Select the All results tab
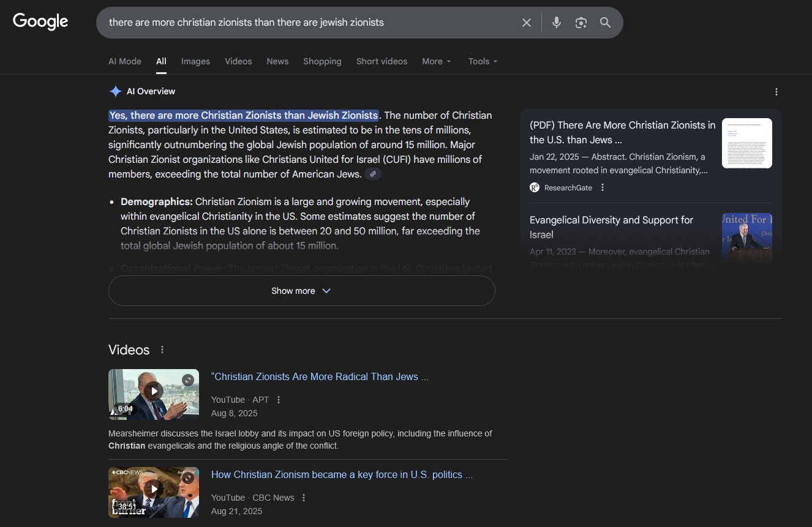Image resolution: width=812 pixels, height=527 pixels. [x=161, y=61]
